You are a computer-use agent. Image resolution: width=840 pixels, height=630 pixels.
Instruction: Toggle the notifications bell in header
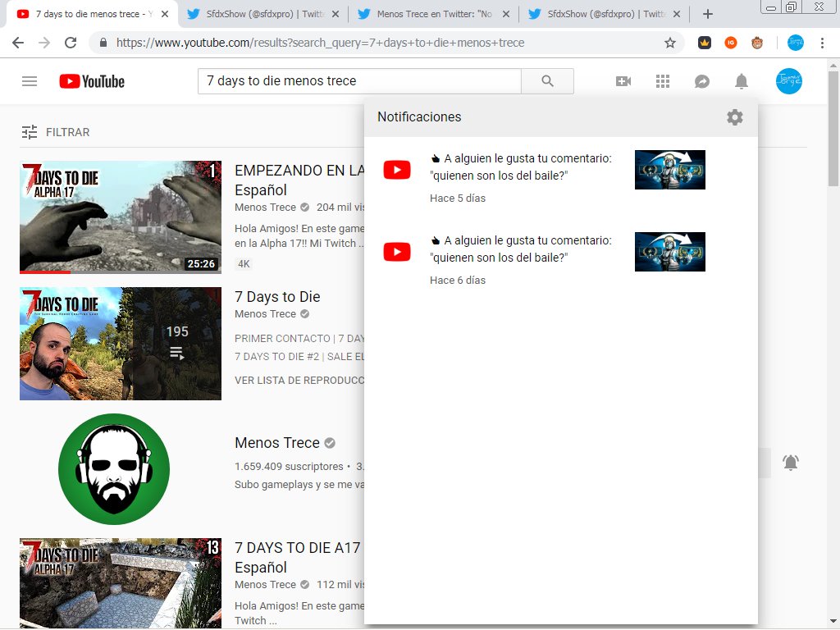[741, 81]
